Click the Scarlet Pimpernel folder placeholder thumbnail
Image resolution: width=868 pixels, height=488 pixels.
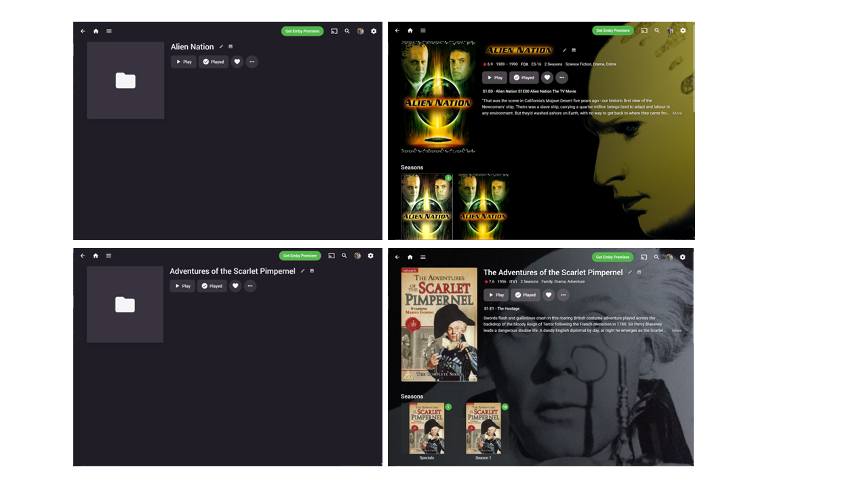[x=125, y=304]
